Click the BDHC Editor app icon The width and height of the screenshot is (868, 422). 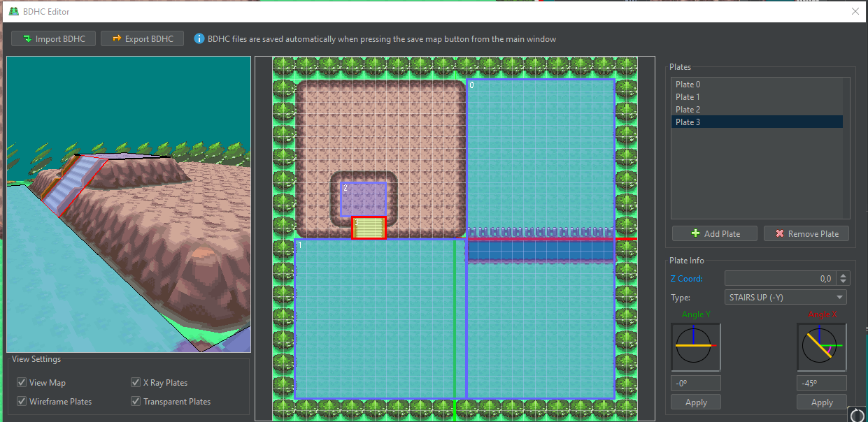click(13, 12)
